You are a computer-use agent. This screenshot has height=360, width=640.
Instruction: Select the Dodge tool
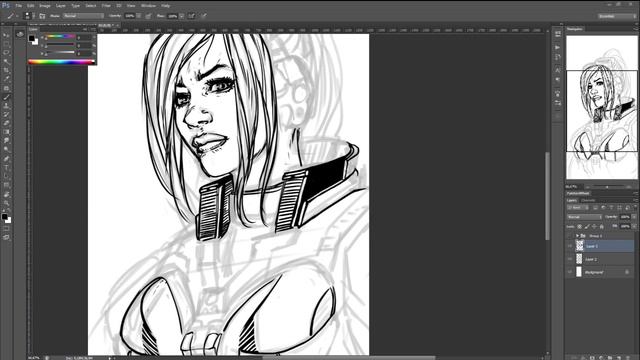(x=6, y=149)
